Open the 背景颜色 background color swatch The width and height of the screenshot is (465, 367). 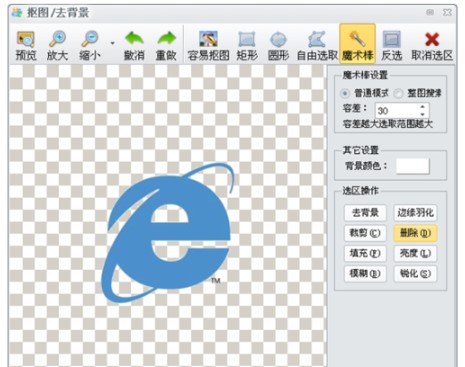point(413,166)
